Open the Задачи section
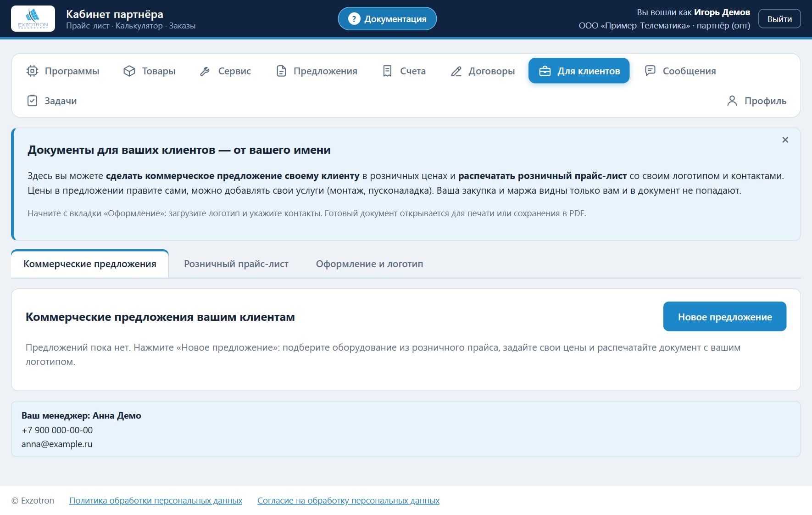Viewport: 812px width, 515px height. [52, 101]
